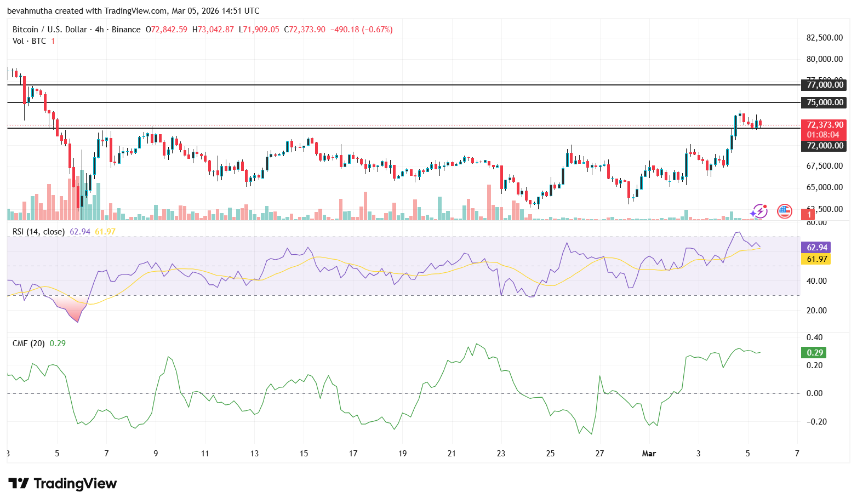
Task: Click the 77,000.00 resistance level label
Action: (x=824, y=85)
